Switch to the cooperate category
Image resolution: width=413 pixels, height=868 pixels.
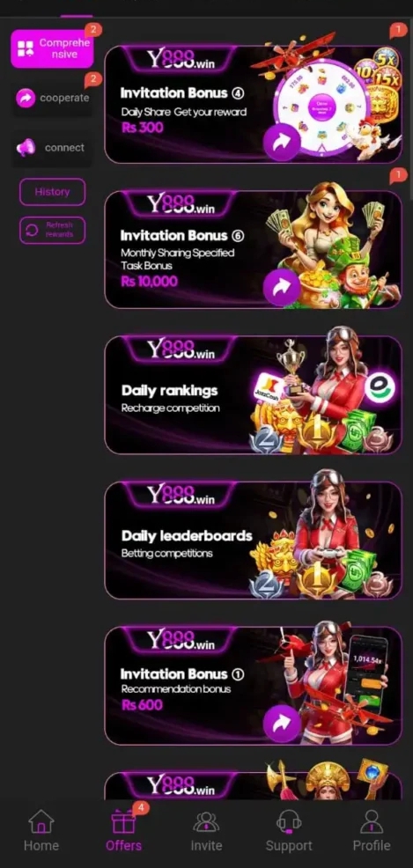52,99
